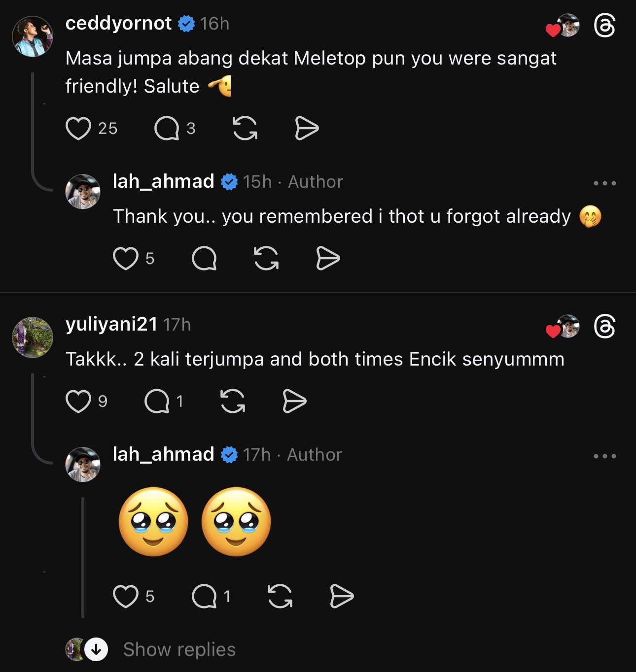Open lah_ahmad's avatar on 15h reply
Viewport: 636px width, 672px height.
point(83,192)
